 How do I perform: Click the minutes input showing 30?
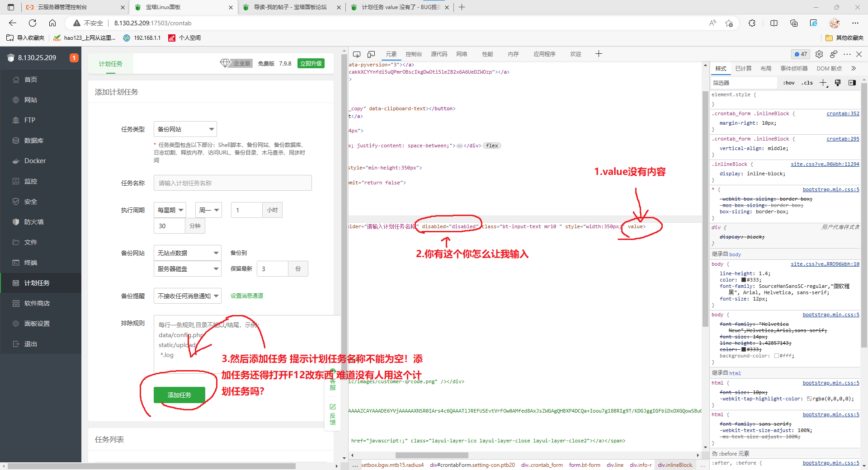point(170,226)
